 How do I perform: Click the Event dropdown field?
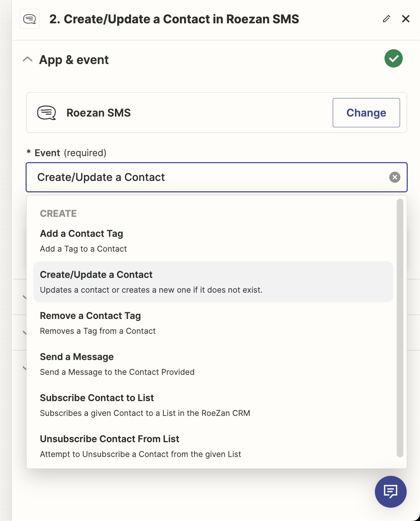[217, 177]
